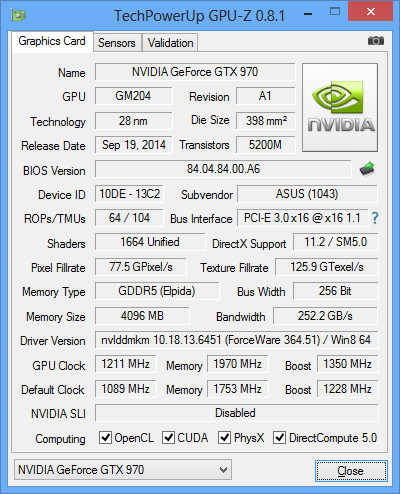Click the default Boost field 1228 MHz

click(348, 389)
